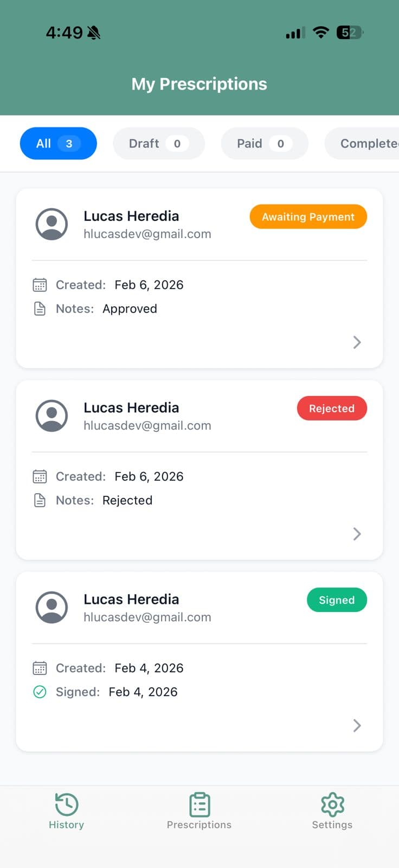
Task: Expand the Rejected prescription chevron
Action: (357, 534)
